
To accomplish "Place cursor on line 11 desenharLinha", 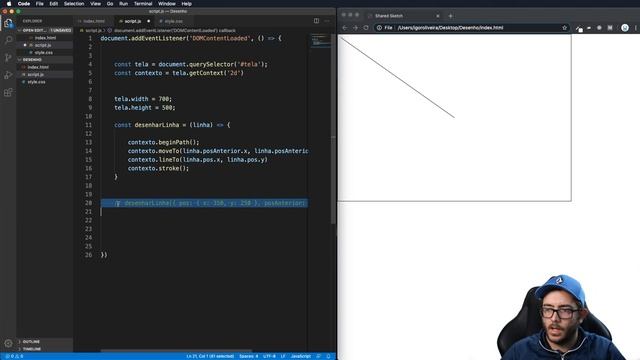I will pos(157,125).
